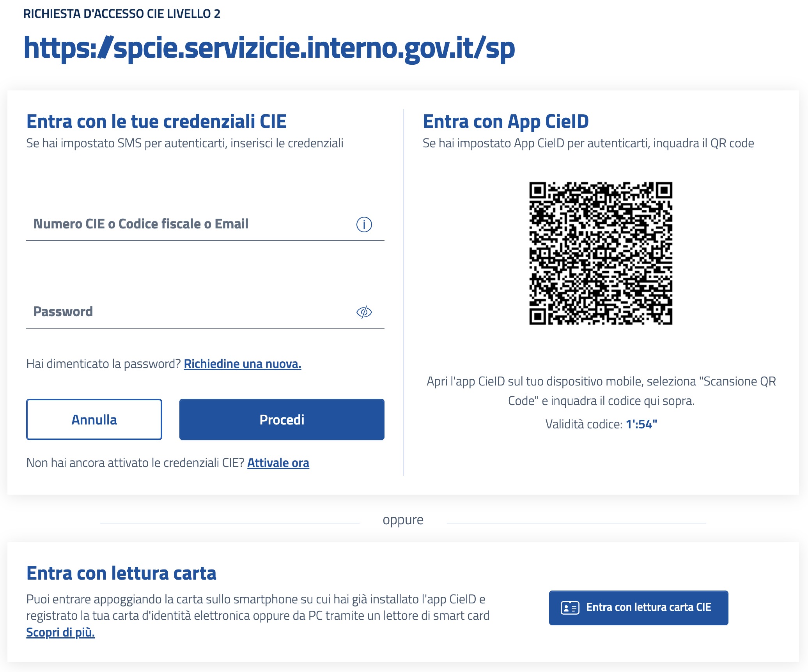The image size is (808, 672).
Task: Click the Entra con App CieID heading
Action: click(506, 121)
